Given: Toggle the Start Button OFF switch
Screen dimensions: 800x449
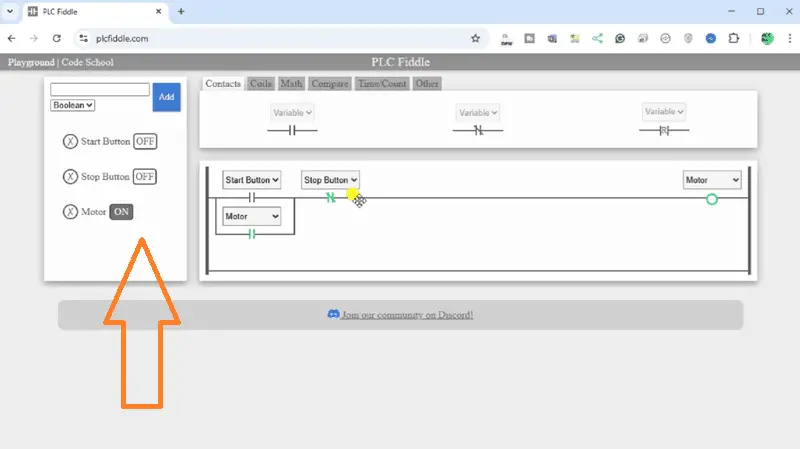Looking at the screenshot, I should pyautogui.click(x=145, y=141).
